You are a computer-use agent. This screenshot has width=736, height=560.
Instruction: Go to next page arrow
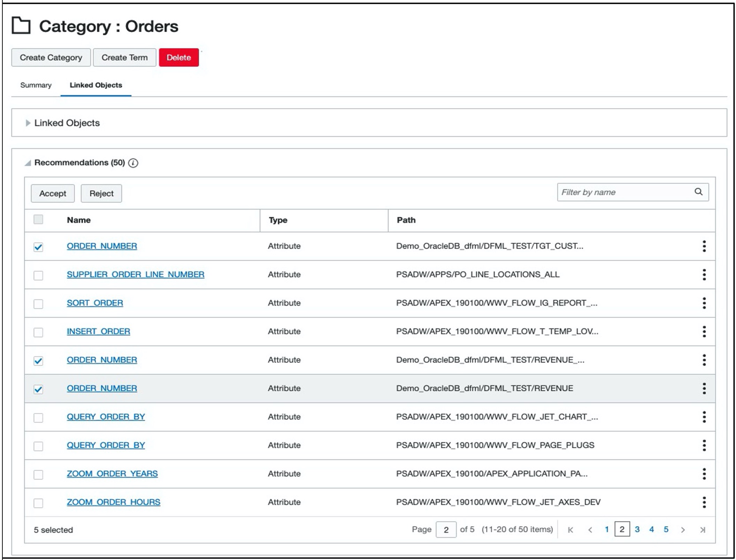point(683,530)
